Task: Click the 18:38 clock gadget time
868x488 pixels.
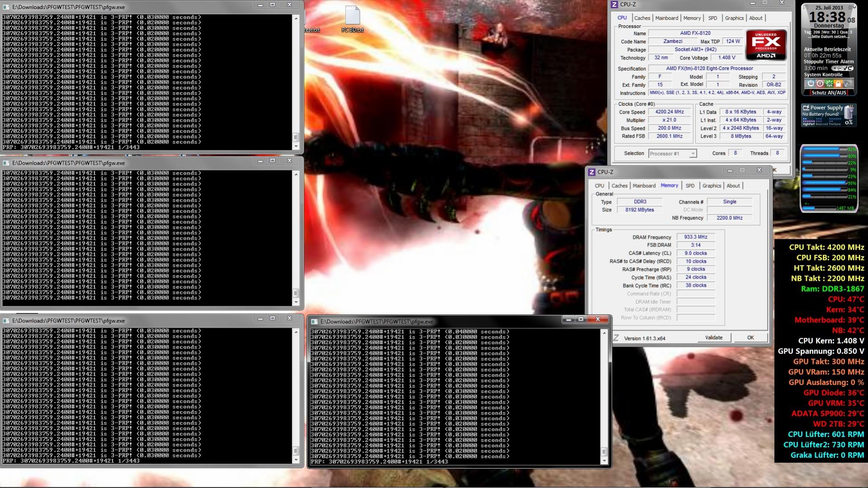Action: [x=827, y=17]
